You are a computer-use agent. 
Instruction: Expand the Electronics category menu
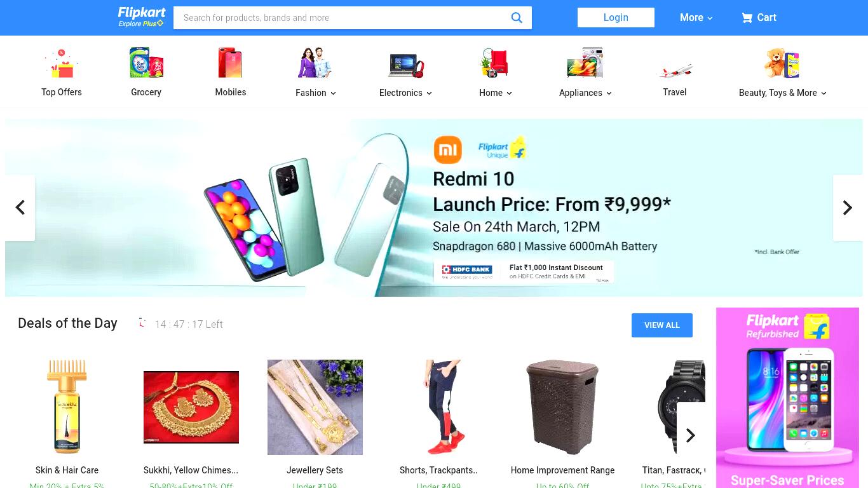(x=405, y=93)
